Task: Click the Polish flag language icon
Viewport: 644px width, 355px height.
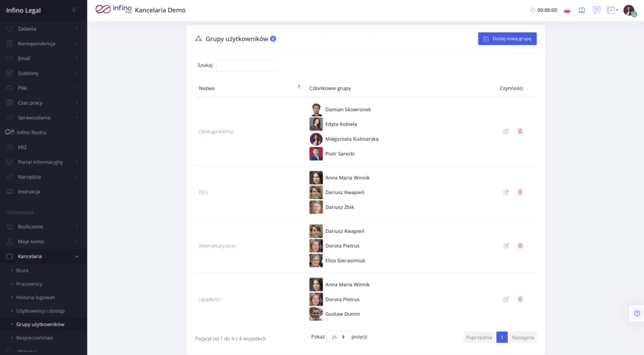Action: 567,10
